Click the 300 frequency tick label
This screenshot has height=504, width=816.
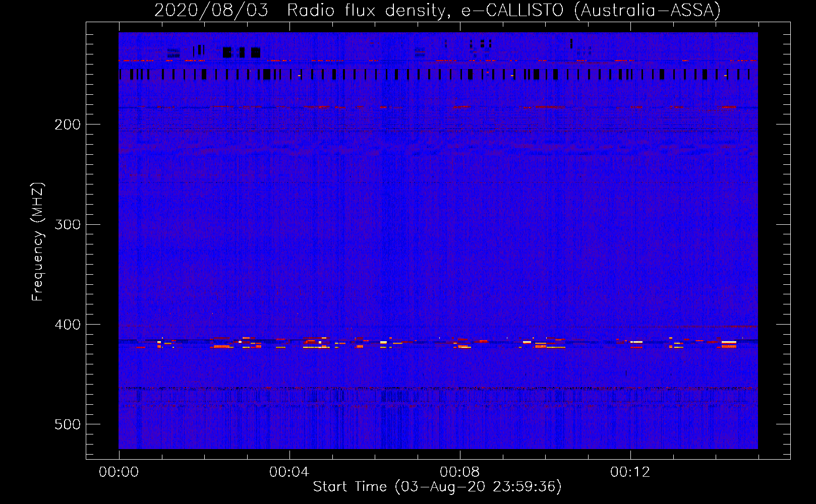[68, 224]
